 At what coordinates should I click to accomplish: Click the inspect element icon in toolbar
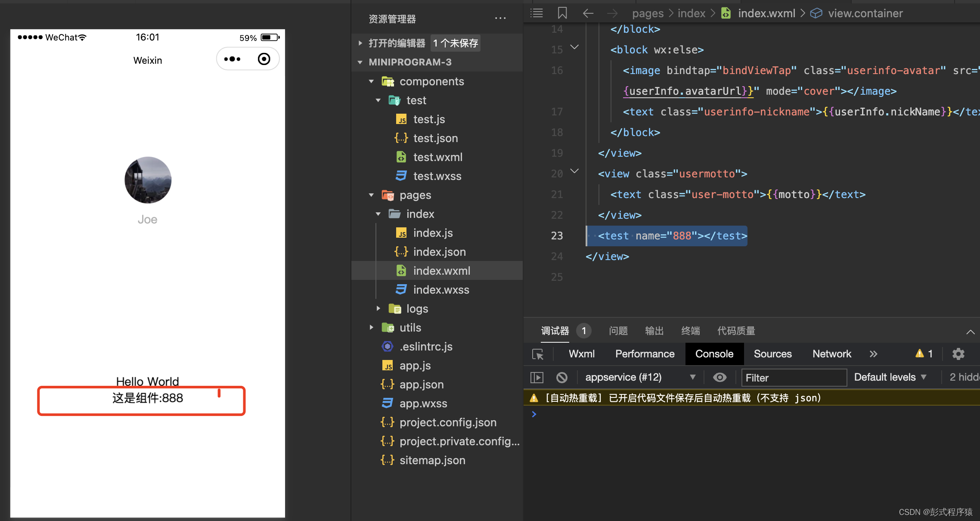pos(539,354)
